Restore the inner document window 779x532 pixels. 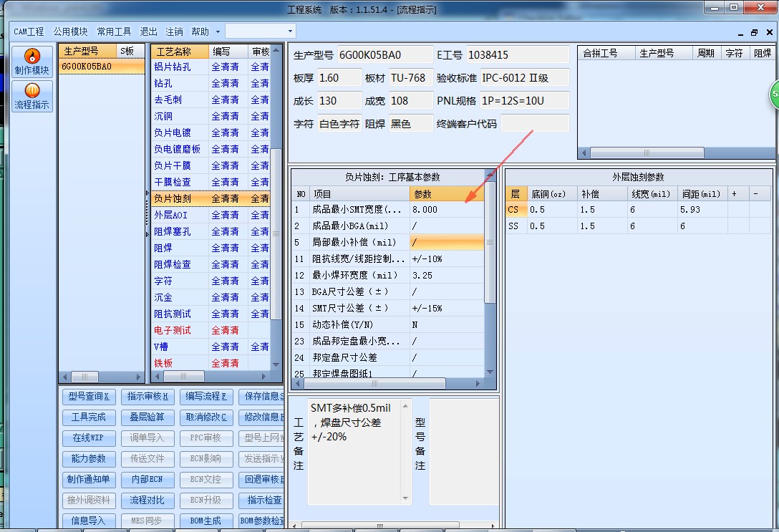pyautogui.click(x=754, y=32)
